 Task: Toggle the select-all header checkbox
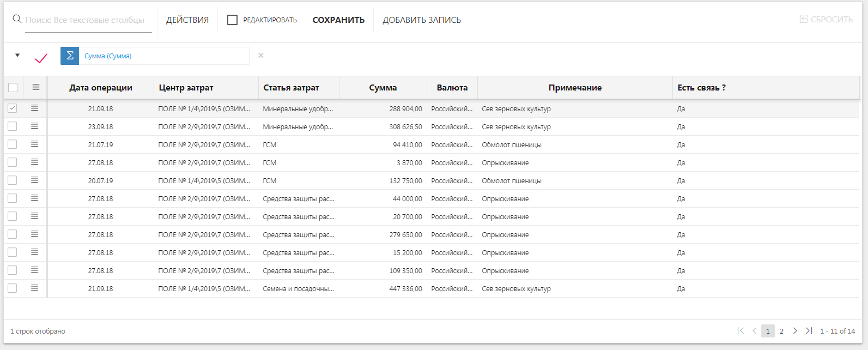[13, 88]
